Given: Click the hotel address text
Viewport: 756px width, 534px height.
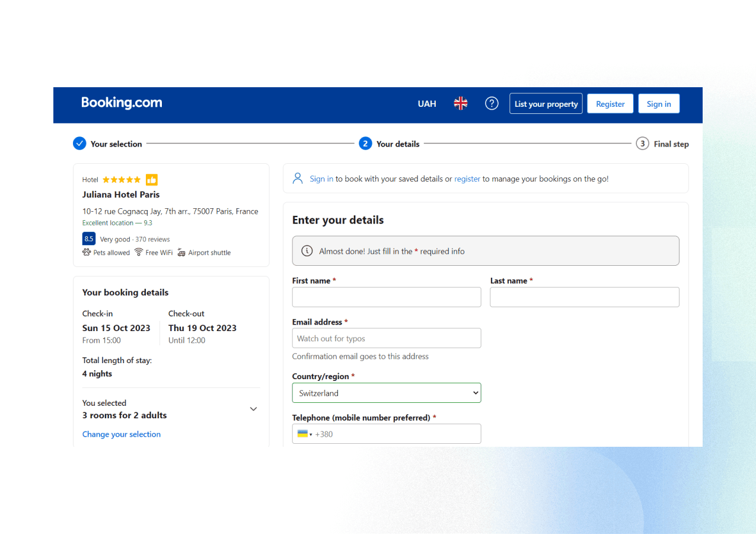Looking at the screenshot, I should pos(170,211).
